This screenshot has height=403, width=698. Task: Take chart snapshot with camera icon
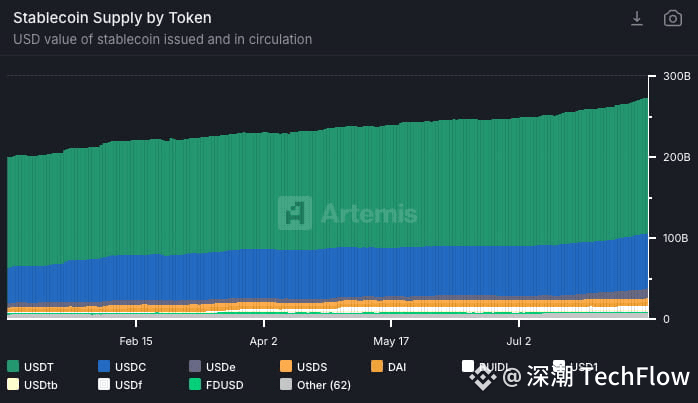(673, 19)
